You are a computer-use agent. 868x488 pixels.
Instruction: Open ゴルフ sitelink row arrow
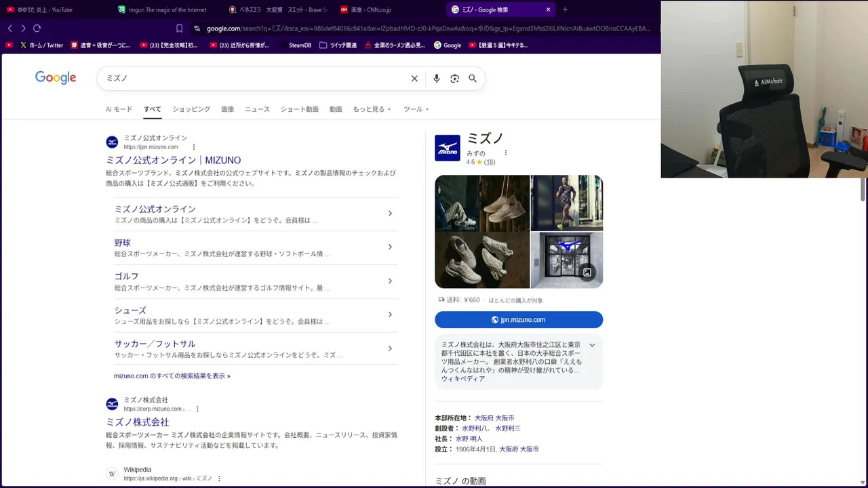point(390,281)
